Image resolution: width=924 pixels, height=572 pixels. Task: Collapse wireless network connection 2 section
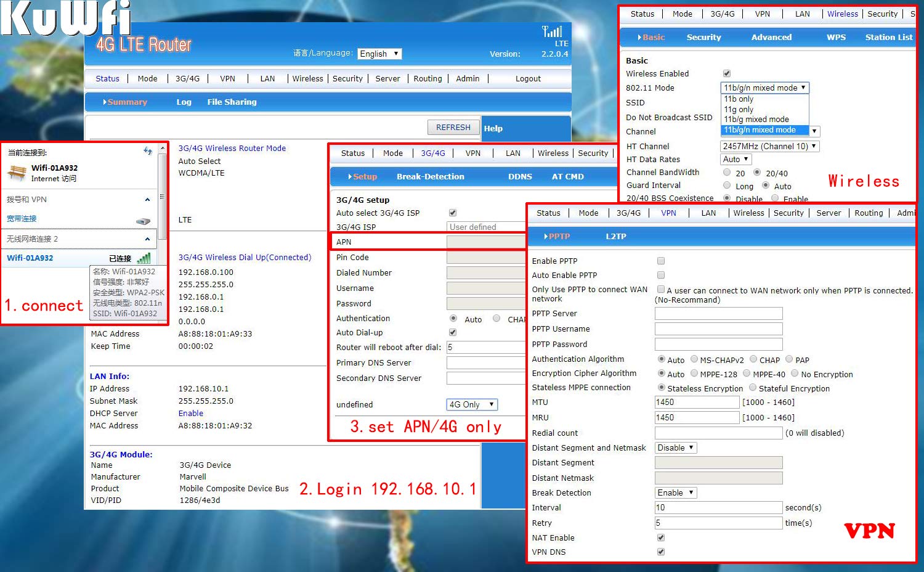pyautogui.click(x=147, y=239)
